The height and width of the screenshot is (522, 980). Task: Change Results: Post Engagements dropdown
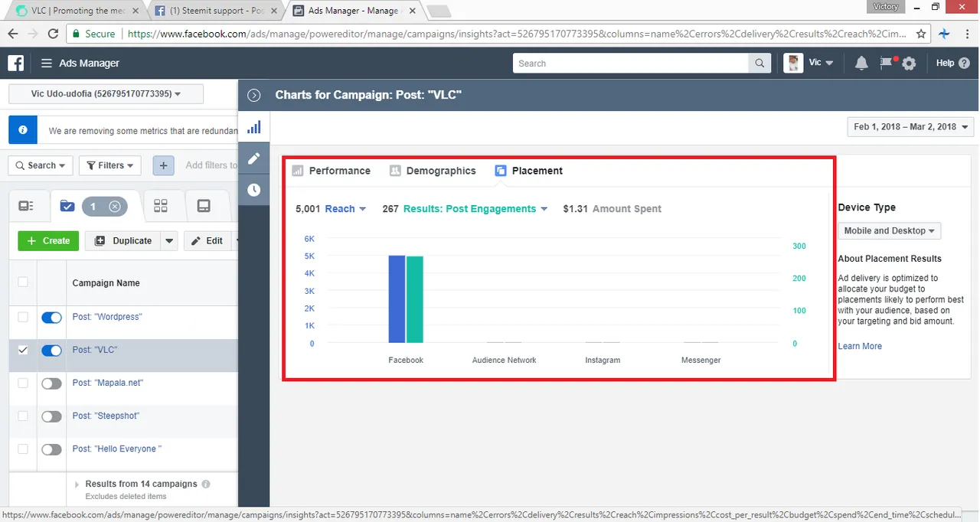(475, 209)
